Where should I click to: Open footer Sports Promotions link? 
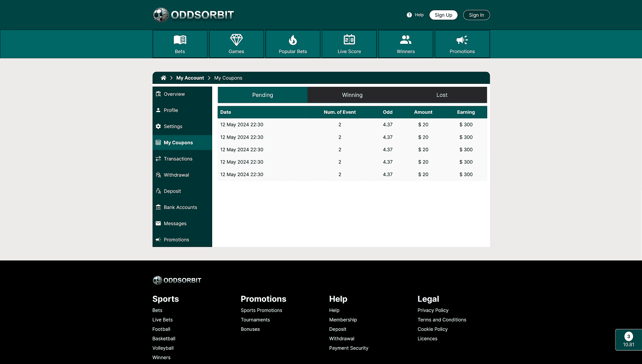tap(262, 310)
